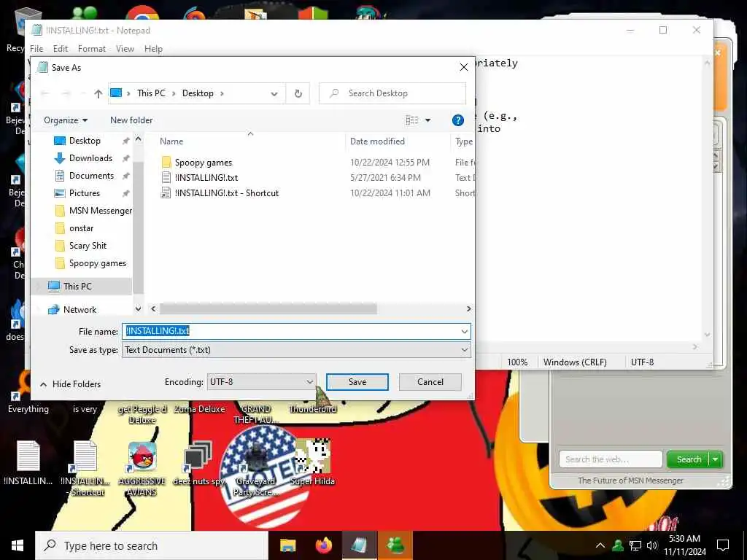The height and width of the screenshot is (560, 747).
Task: Expand the File name history dropdown
Action: point(465,332)
